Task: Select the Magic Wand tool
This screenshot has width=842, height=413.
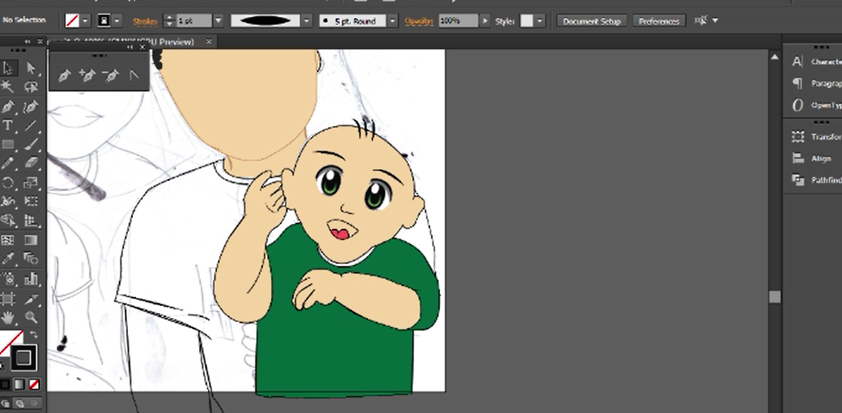Action: click(8, 86)
